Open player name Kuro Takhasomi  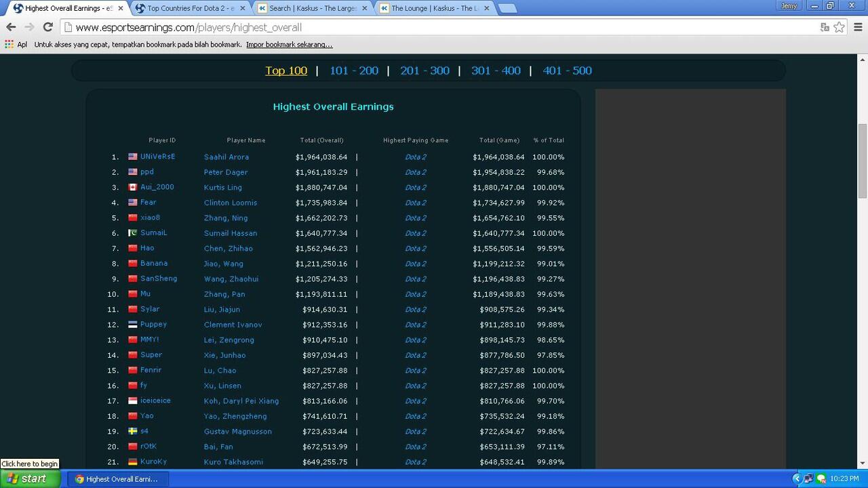tap(233, 462)
